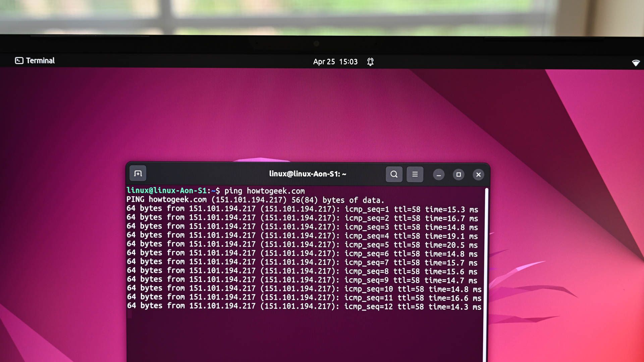Open the terminal options via the menu button
Image resolution: width=644 pixels, height=362 pixels.
(x=415, y=174)
